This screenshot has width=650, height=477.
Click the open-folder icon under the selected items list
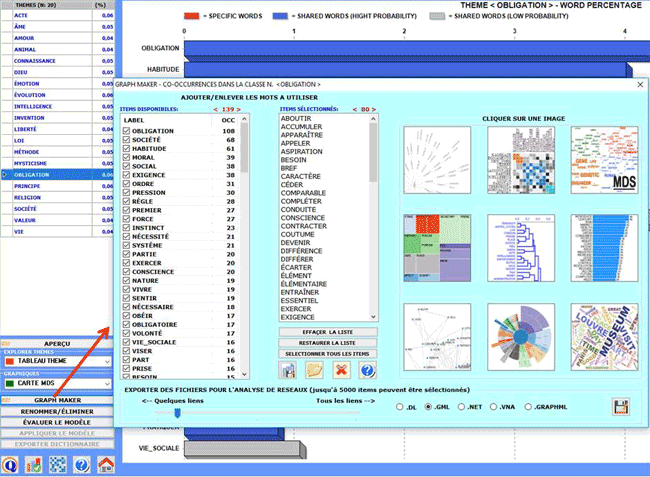(314, 370)
